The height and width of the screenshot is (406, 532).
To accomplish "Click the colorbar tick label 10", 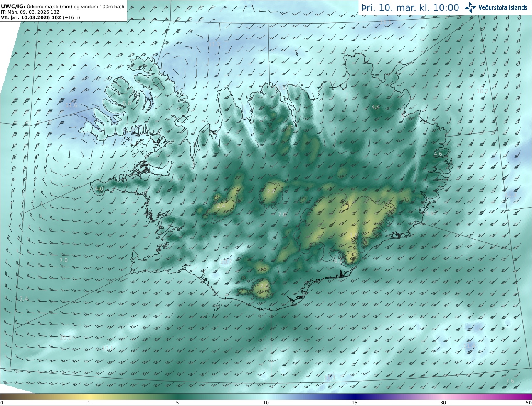I will pyautogui.click(x=266, y=403).
